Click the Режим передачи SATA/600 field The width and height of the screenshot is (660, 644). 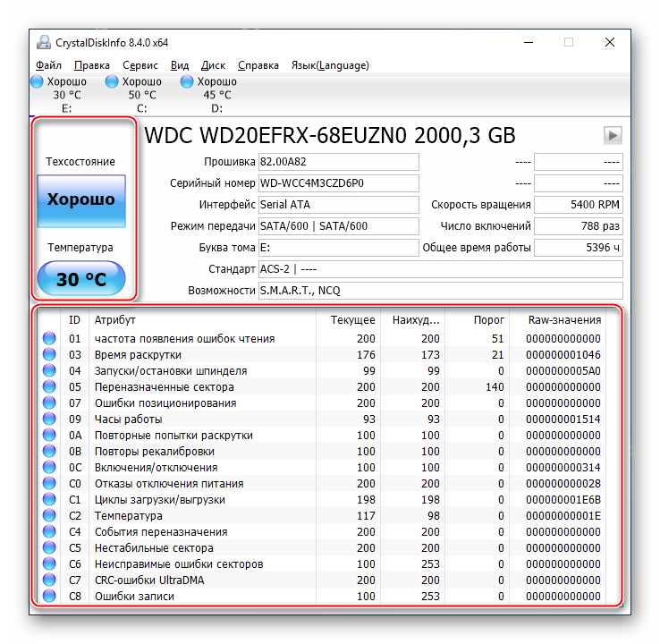tap(338, 226)
